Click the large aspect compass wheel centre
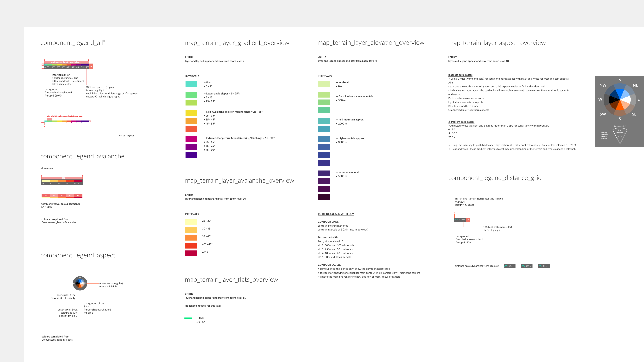 (x=620, y=99)
